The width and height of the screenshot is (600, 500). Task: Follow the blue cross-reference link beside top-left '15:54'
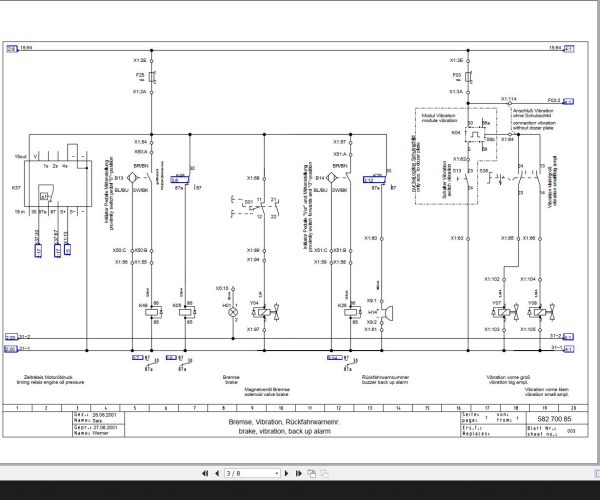pos(12,49)
